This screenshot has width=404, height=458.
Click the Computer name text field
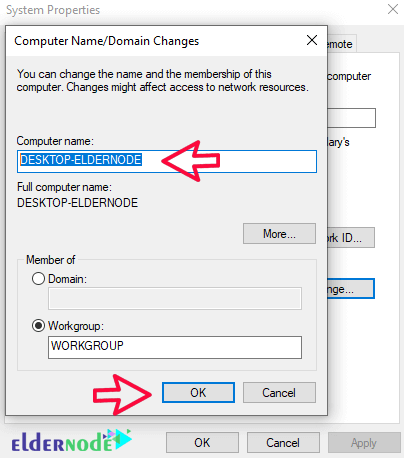[167, 161]
